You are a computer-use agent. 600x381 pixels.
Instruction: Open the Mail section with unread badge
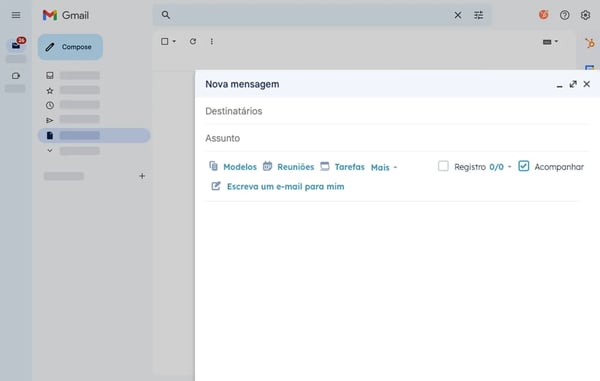pyautogui.click(x=16, y=45)
